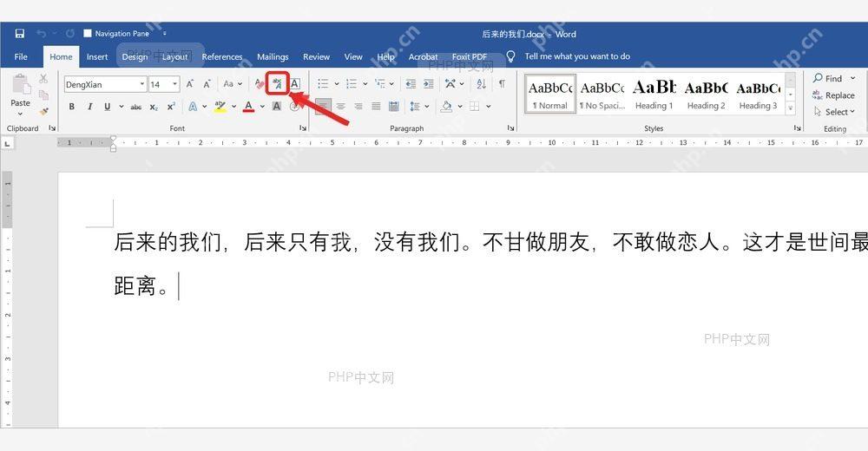
Task: Click the Replace button
Action: tap(833, 95)
